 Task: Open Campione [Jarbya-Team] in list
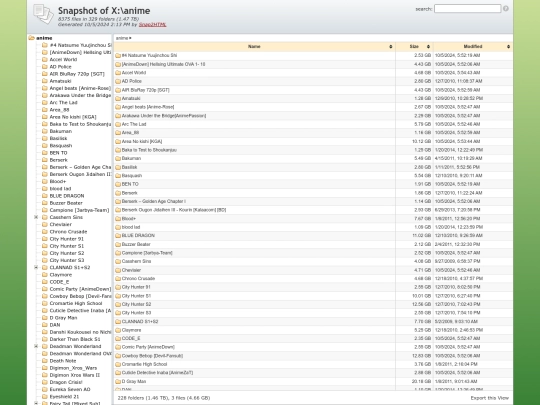click(147, 253)
